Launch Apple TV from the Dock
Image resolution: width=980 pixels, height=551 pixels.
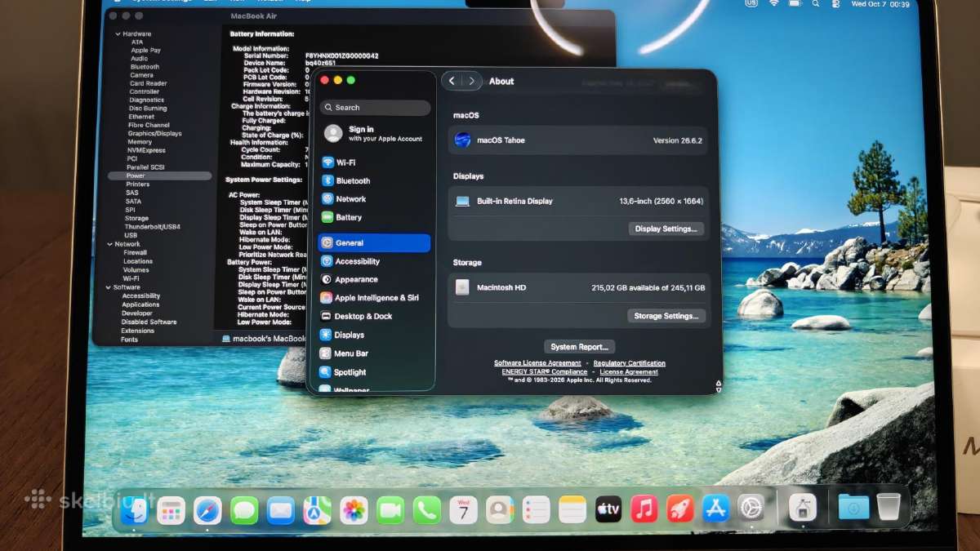608,511
